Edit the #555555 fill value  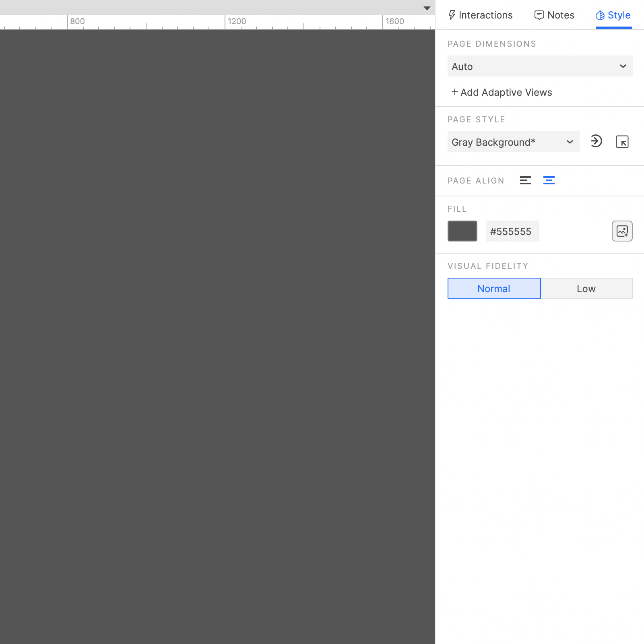pyautogui.click(x=512, y=231)
